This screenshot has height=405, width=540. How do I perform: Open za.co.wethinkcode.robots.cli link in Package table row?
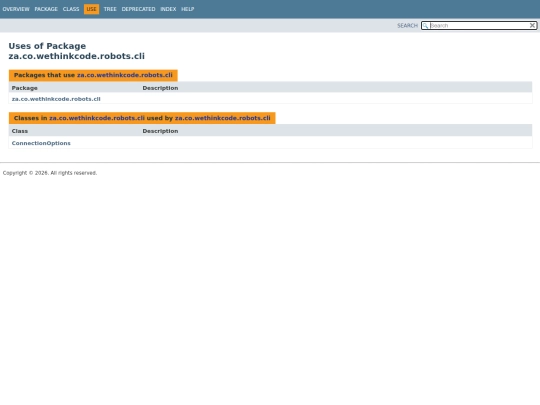tap(56, 99)
